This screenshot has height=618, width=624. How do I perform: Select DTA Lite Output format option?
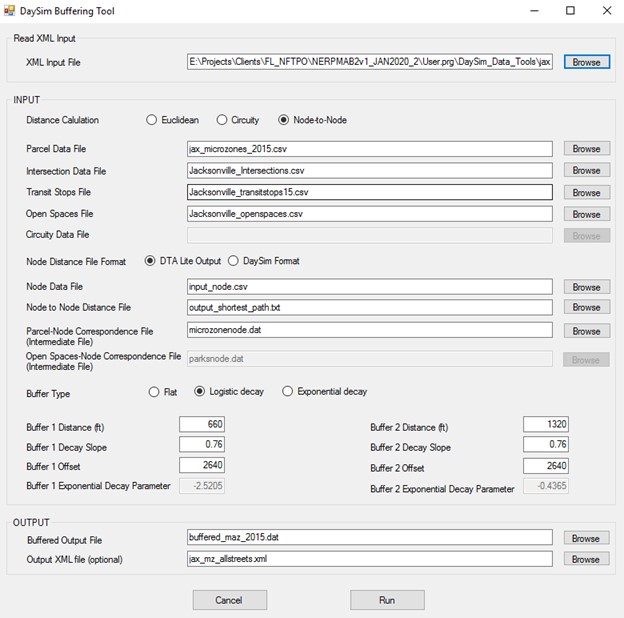point(151,261)
